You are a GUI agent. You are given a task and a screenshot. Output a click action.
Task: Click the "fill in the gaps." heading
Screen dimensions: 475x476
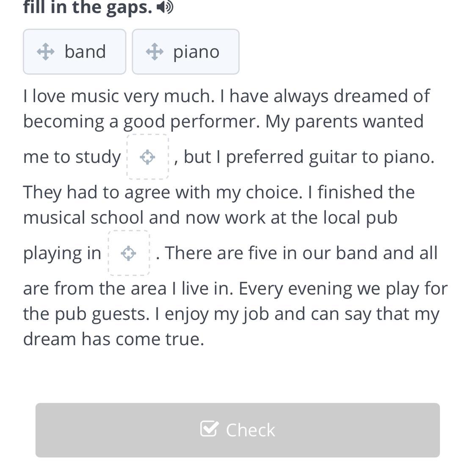pos(88,7)
